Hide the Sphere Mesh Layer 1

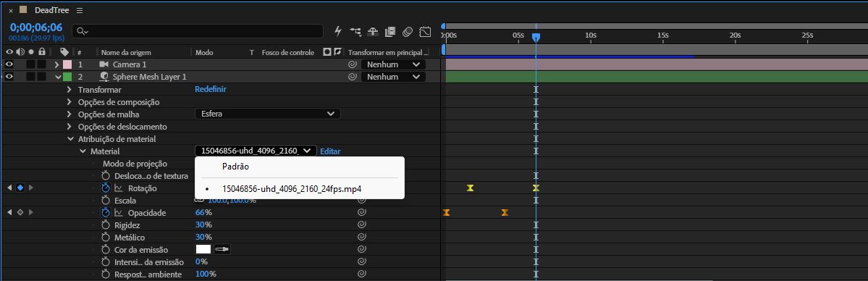point(9,77)
